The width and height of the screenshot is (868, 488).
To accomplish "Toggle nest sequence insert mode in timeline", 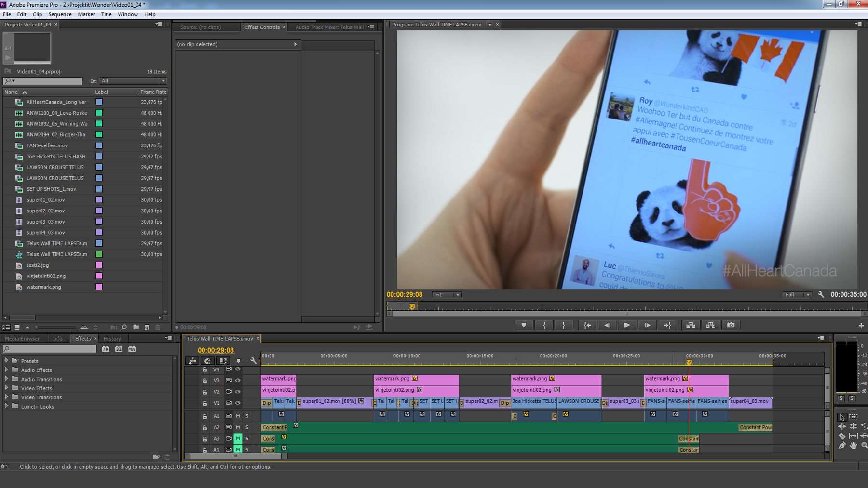I will click(192, 360).
